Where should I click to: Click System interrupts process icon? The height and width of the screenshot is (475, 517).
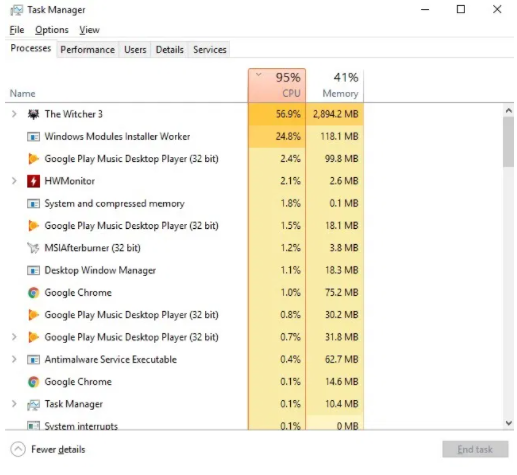33,426
